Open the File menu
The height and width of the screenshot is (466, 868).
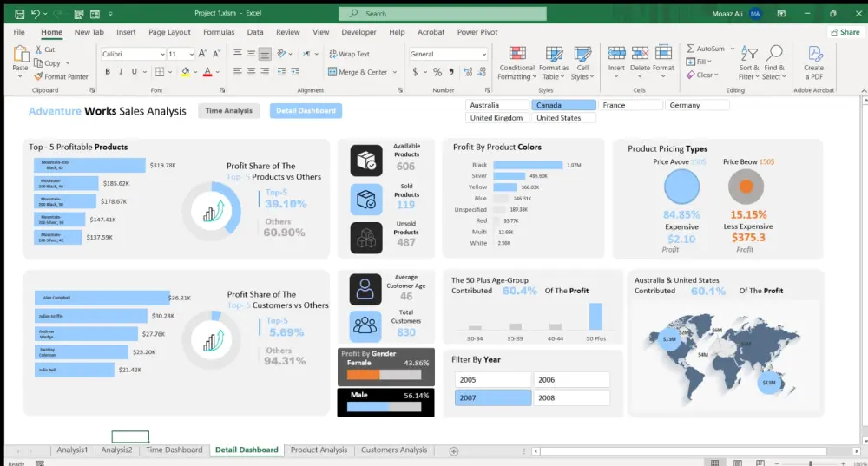pyautogui.click(x=19, y=32)
